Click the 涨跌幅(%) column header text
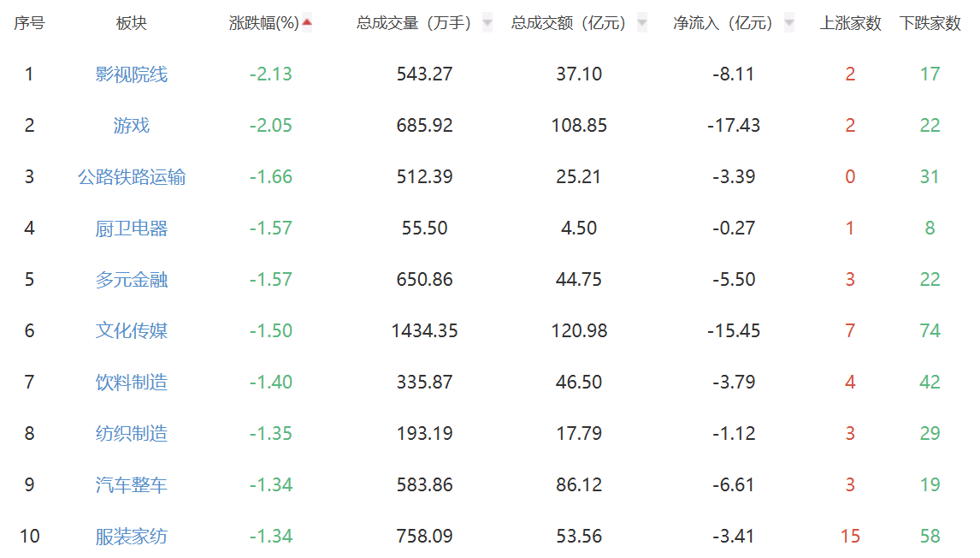This screenshot has width=980, height=558. 263,24
